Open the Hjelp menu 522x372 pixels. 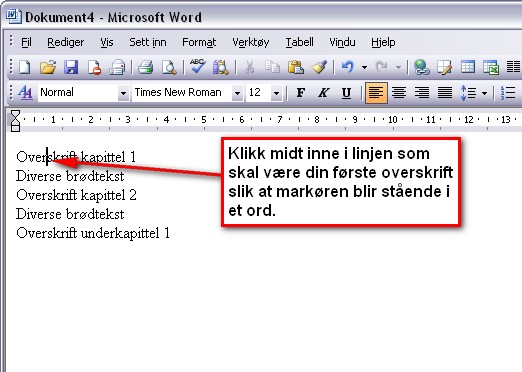click(x=383, y=42)
